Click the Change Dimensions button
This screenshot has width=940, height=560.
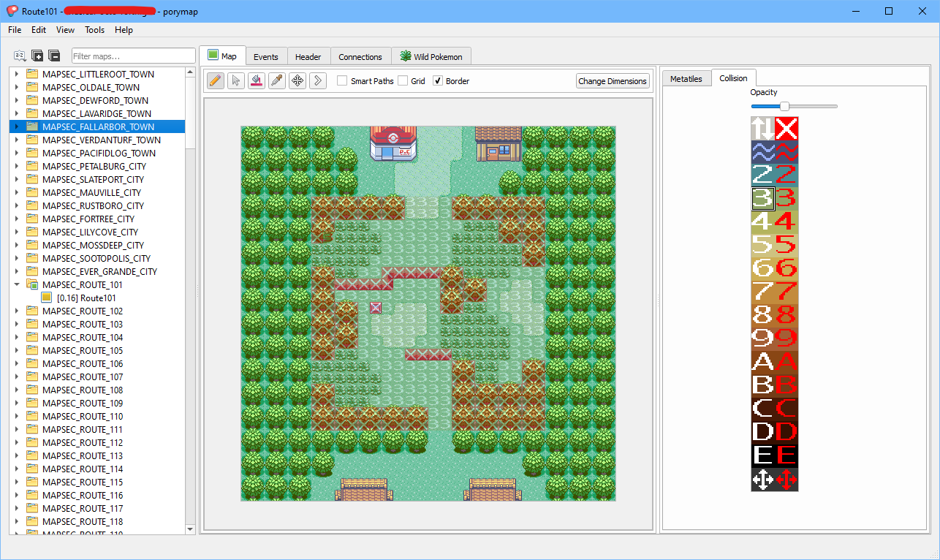612,81
